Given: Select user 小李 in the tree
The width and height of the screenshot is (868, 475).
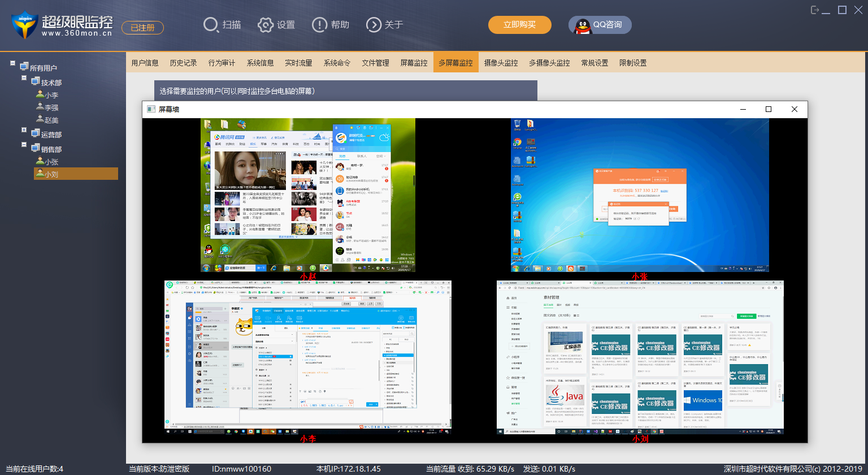Looking at the screenshot, I should coord(51,95).
